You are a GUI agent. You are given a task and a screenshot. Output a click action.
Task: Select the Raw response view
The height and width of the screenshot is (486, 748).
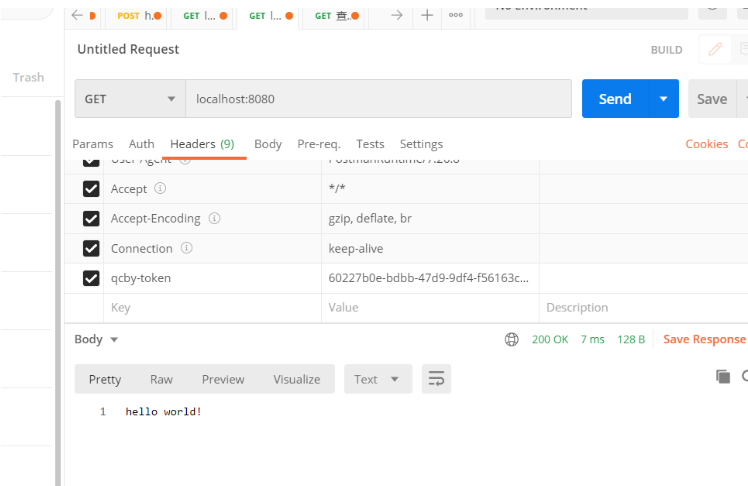pyautogui.click(x=161, y=379)
